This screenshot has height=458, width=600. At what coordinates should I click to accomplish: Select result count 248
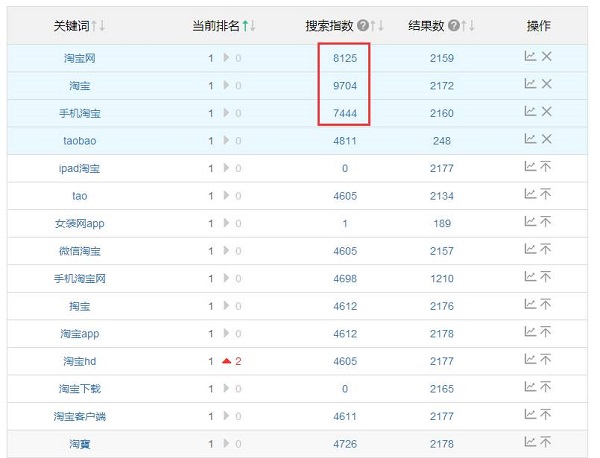pyautogui.click(x=442, y=141)
